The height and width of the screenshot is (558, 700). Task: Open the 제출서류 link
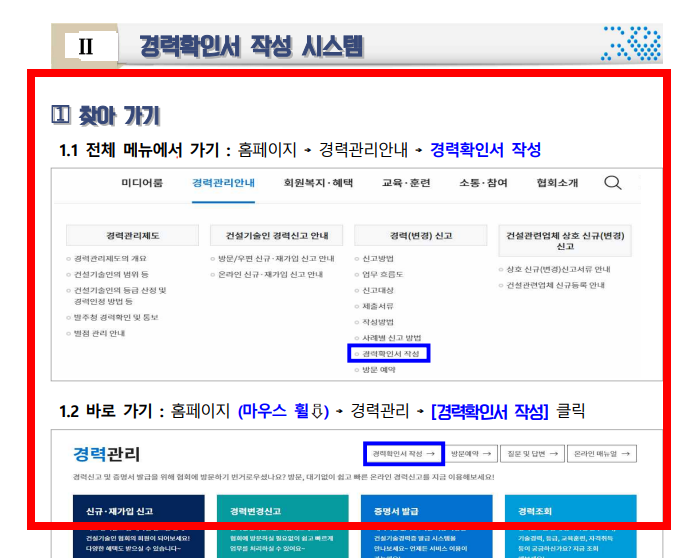coord(378,306)
